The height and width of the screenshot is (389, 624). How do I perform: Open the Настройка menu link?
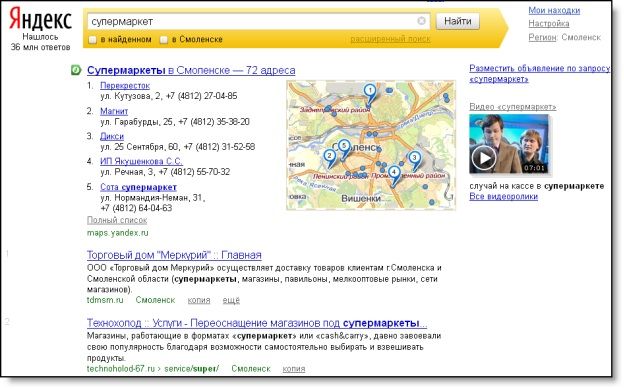coord(549,24)
